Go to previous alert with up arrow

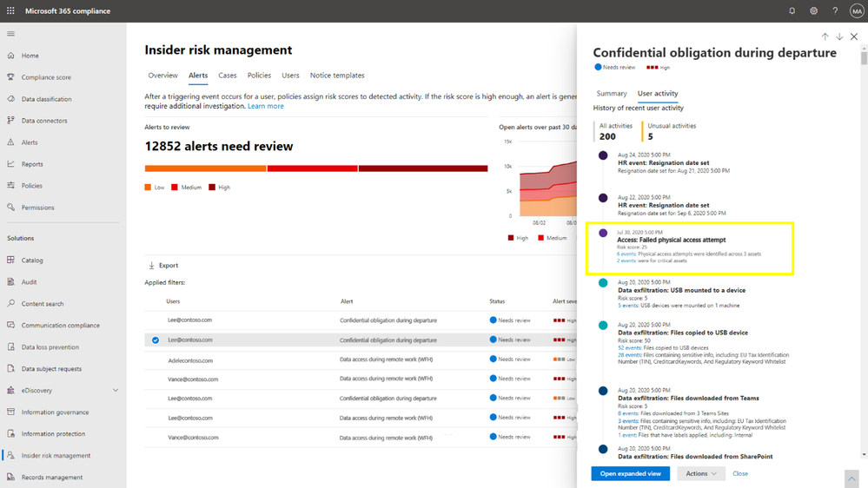pyautogui.click(x=825, y=36)
